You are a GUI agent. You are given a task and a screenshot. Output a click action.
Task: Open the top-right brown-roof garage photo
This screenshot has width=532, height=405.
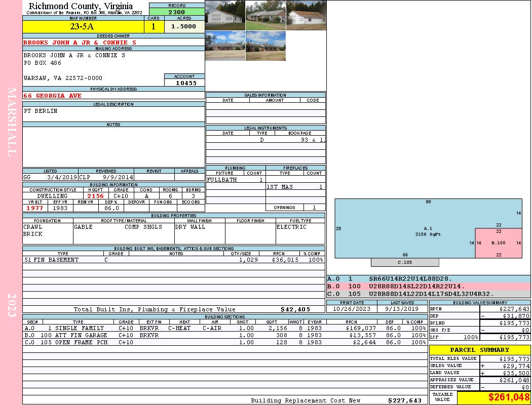click(x=306, y=15)
